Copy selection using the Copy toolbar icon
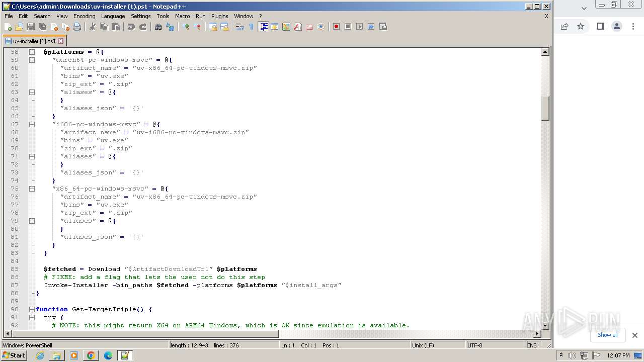Image resolution: width=644 pixels, height=362 pixels. pos(104,27)
